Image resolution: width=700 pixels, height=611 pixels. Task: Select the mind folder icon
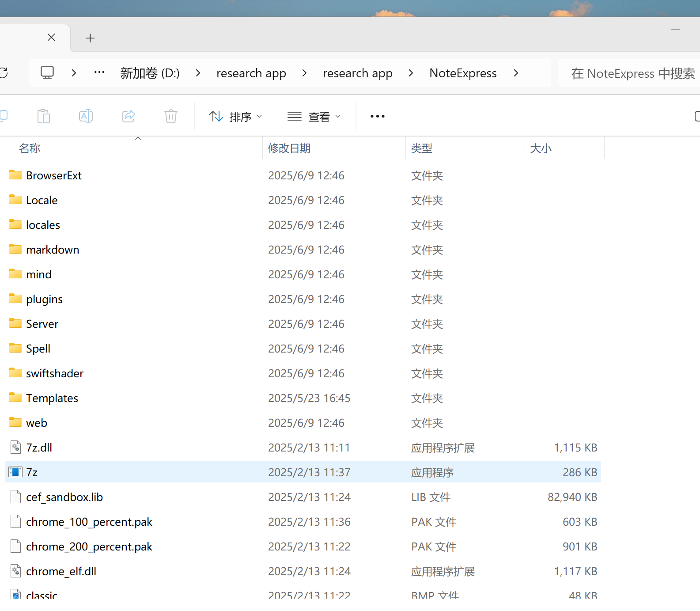coord(15,274)
